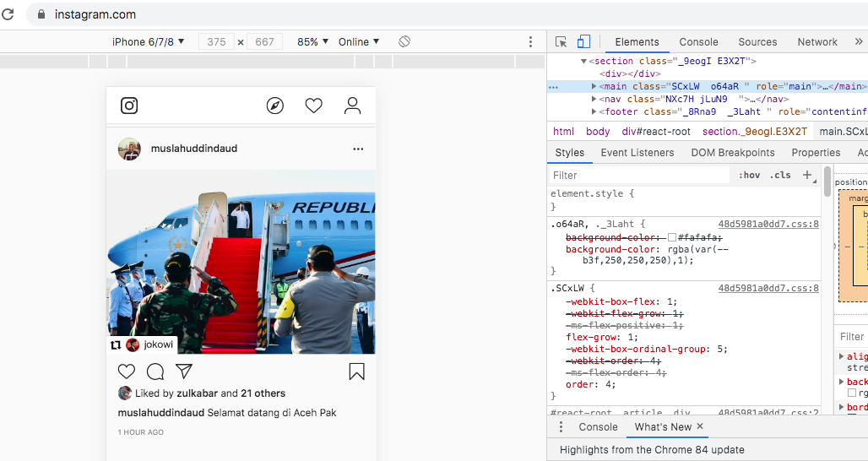
Task: Click the #fafafa background color swatch
Action: click(672, 238)
